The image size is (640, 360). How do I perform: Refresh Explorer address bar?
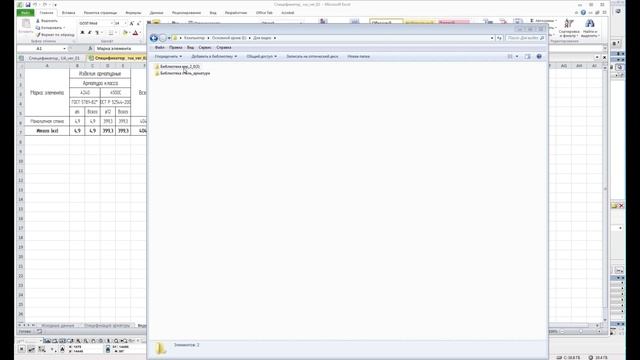pyautogui.click(x=499, y=38)
